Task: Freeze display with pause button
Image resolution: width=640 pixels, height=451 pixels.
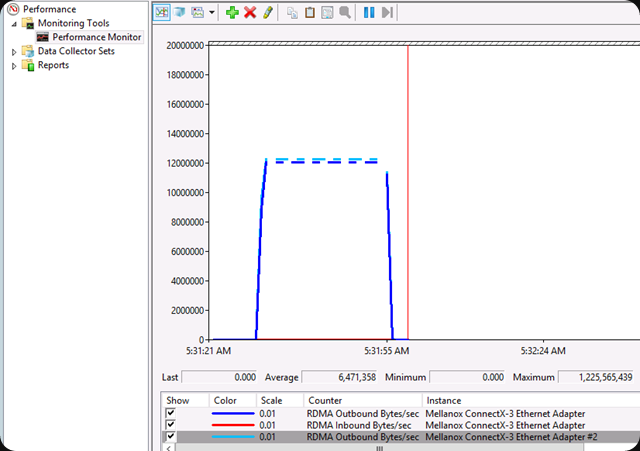Action: pyautogui.click(x=369, y=13)
